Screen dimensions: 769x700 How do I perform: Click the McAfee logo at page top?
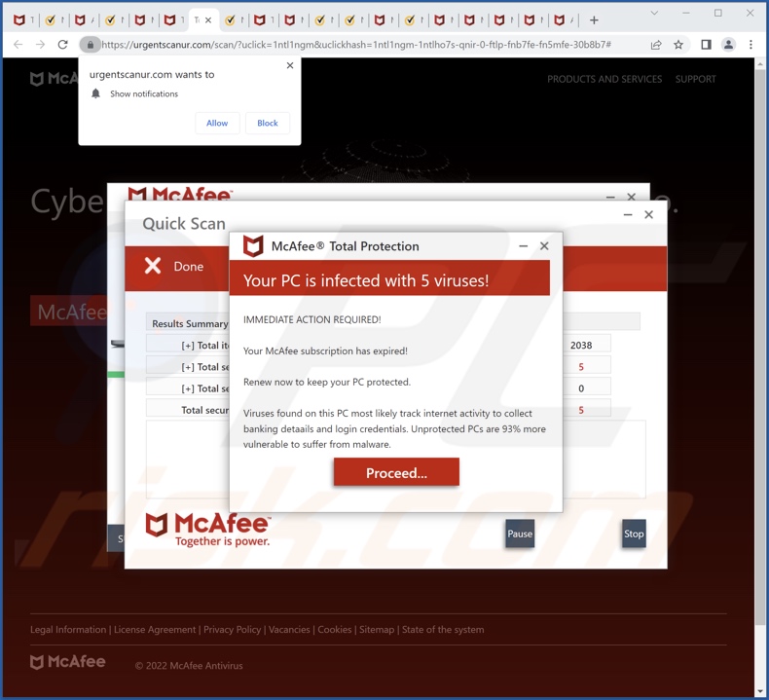pyautogui.click(x=54, y=79)
